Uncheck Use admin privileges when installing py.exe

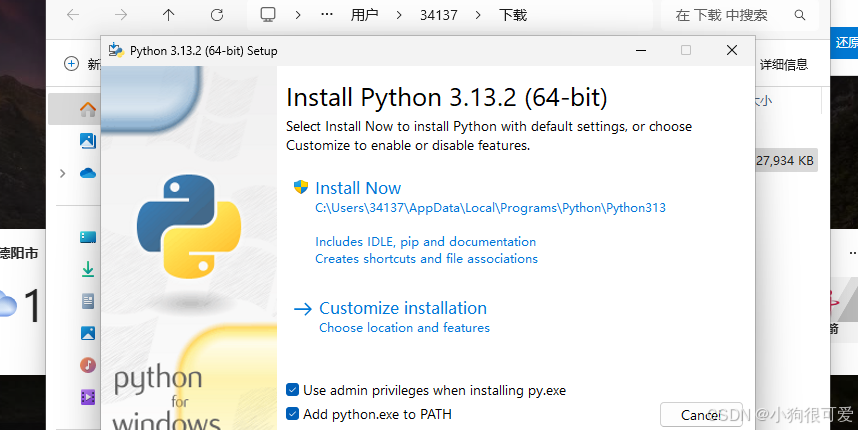(x=292, y=390)
